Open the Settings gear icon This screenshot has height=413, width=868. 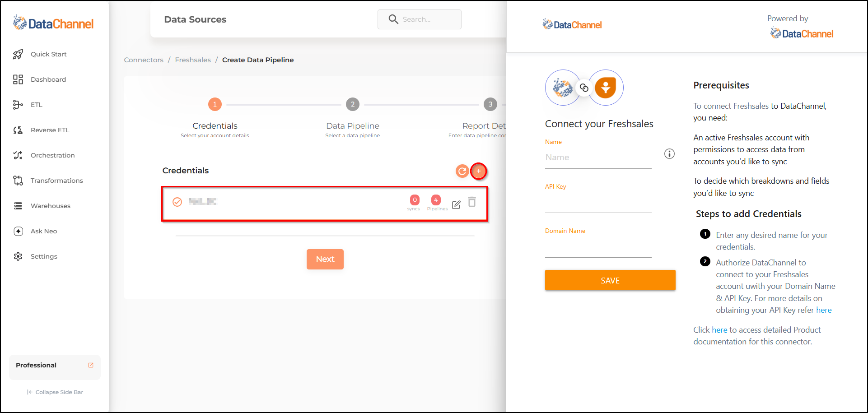18,256
